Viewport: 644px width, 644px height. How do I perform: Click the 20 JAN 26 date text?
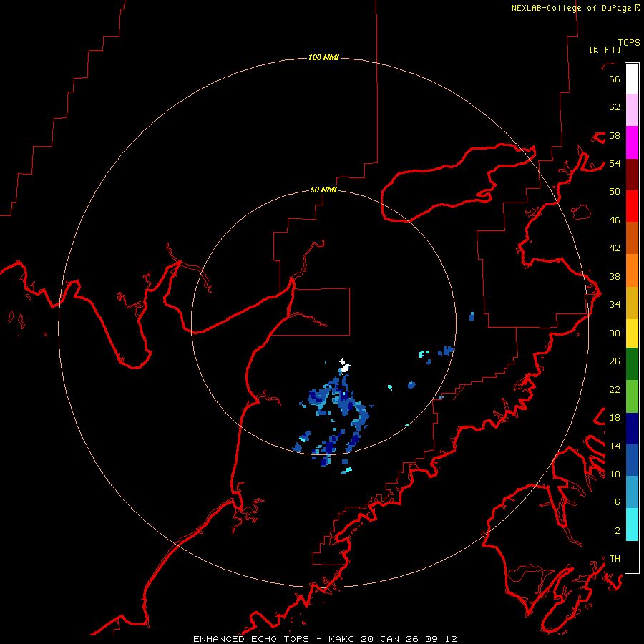391,639
